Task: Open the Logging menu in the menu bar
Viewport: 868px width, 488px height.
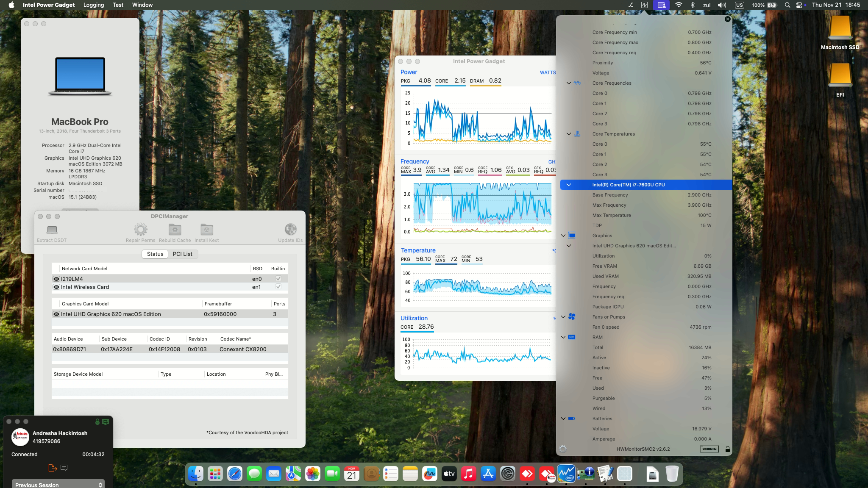Action: pyautogui.click(x=93, y=5)
